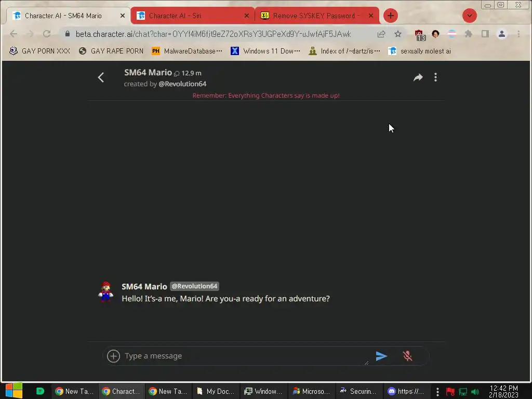
Task: Reload the current page
Action: [47, 34]
